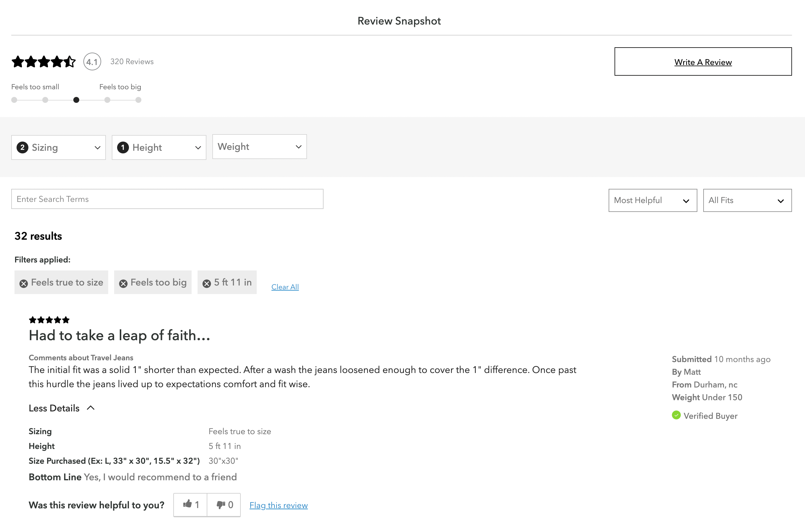The width and height of the screenshot is (805, 532).
Task: Click the Enter Search Terms field
Action: 167,199
